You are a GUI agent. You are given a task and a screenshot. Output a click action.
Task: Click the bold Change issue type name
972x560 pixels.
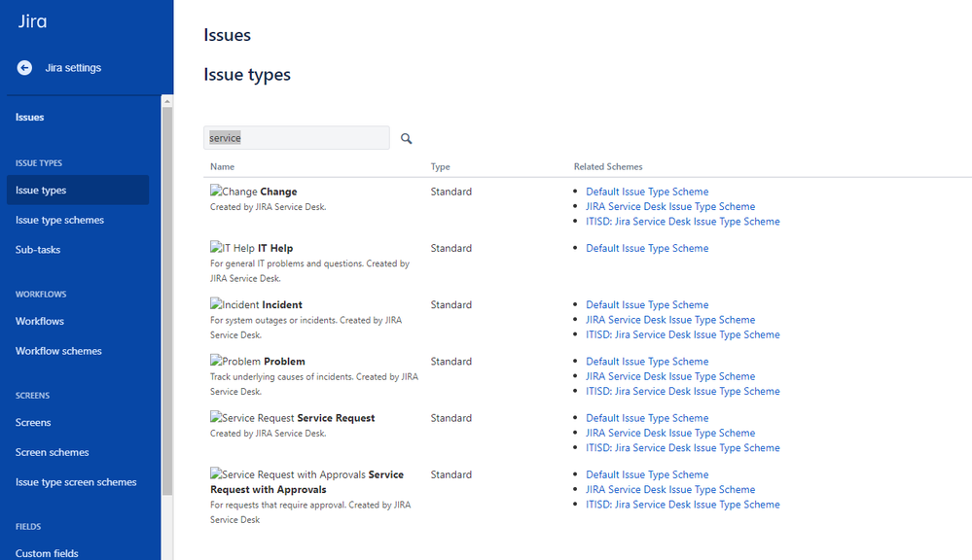(x=278, y=192)
